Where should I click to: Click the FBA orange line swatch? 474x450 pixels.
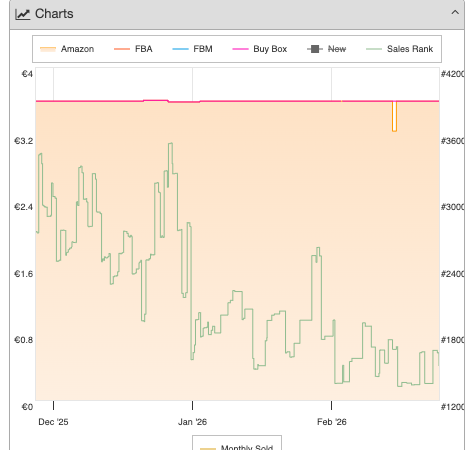[x=122, y=49]
